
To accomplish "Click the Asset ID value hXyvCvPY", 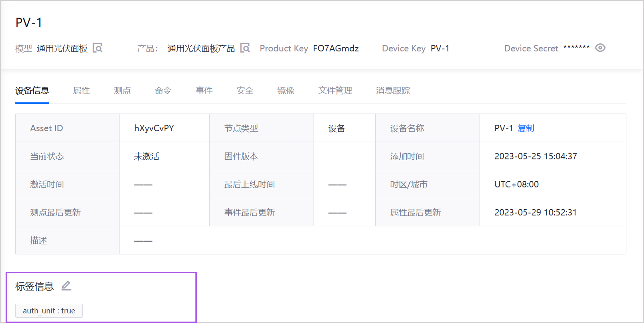I will coord(154,128).
